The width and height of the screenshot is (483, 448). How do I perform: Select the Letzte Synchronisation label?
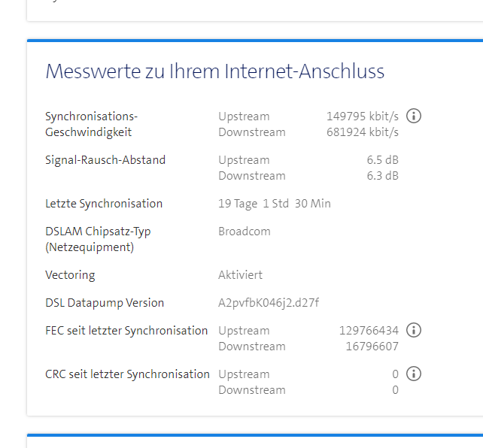pyautogui.click(x=104, y=204)
